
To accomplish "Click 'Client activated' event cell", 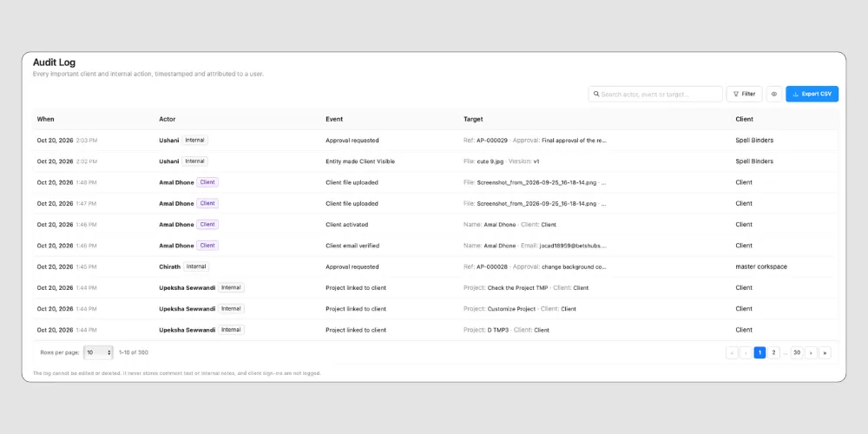I will [x=347, y=225].
